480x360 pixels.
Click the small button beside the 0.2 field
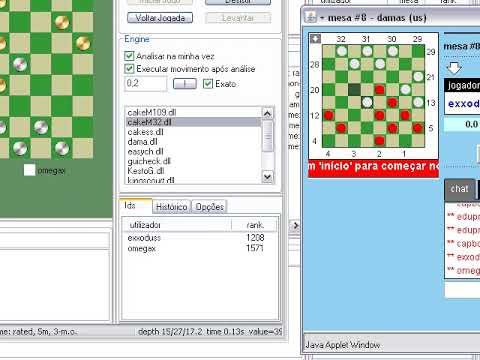point(185,84)
